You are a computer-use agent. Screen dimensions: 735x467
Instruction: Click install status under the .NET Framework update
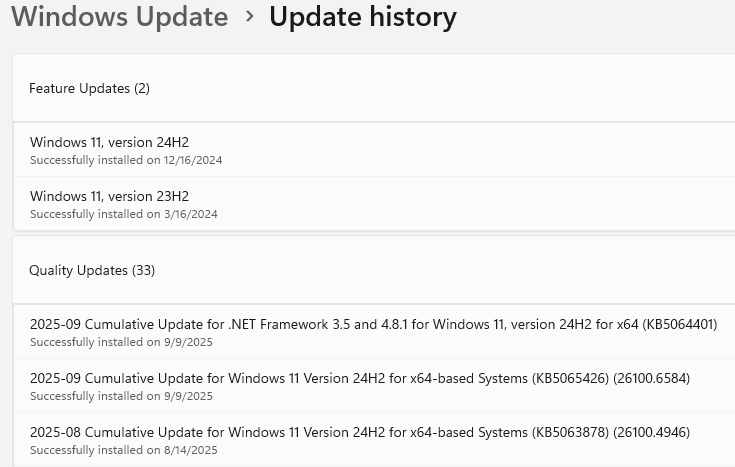[121, 342]
